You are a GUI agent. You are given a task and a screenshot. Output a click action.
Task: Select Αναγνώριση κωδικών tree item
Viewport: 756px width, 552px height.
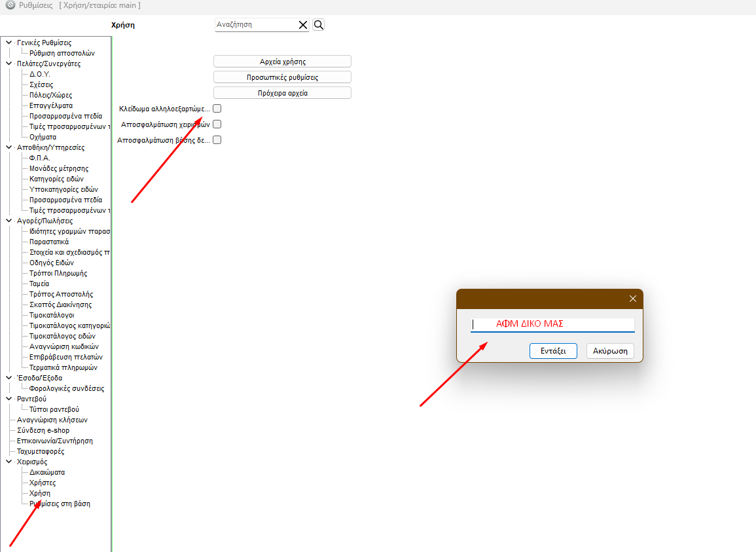[x=64, y=346]
